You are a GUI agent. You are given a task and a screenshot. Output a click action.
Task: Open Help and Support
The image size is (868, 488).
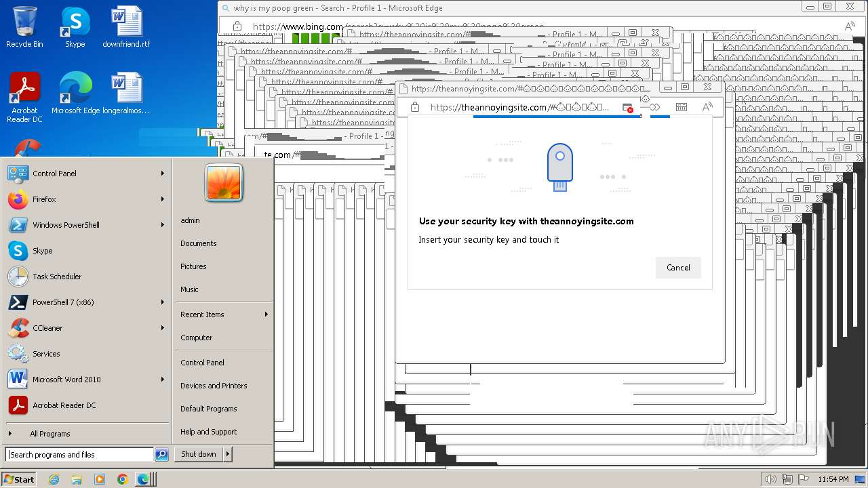[x=208, y=432]
